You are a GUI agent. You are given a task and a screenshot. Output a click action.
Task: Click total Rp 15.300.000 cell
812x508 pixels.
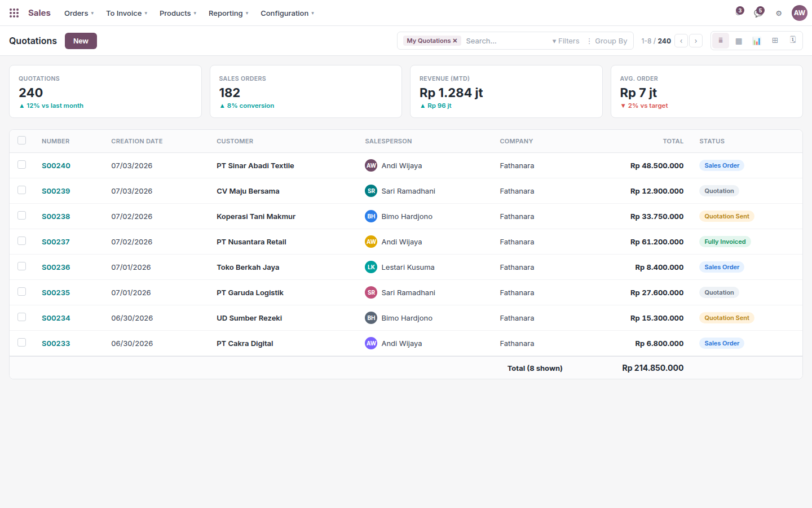click(657, 318)
